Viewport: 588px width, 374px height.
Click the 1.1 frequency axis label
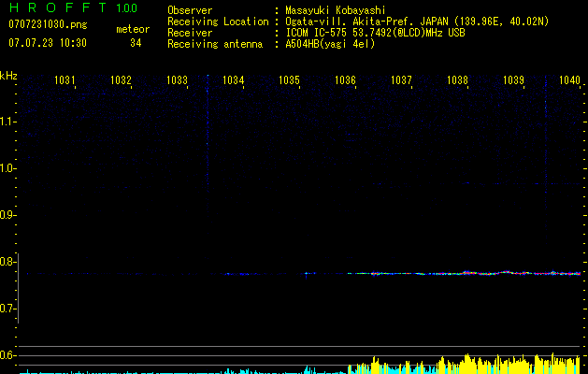coord(6,122)
